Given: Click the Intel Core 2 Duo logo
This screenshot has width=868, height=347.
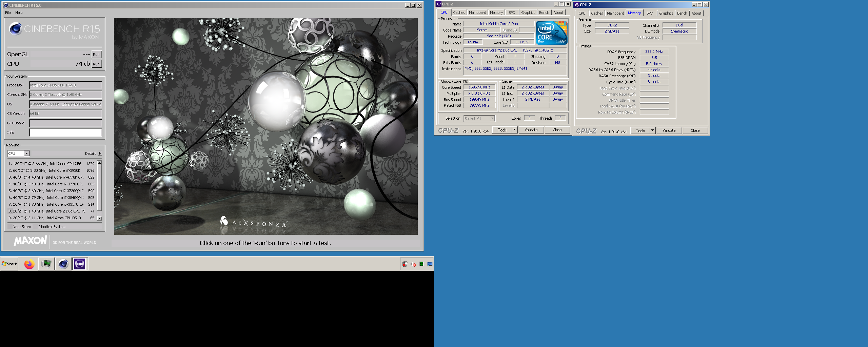Looking at the screenshot, I should 552,33.
